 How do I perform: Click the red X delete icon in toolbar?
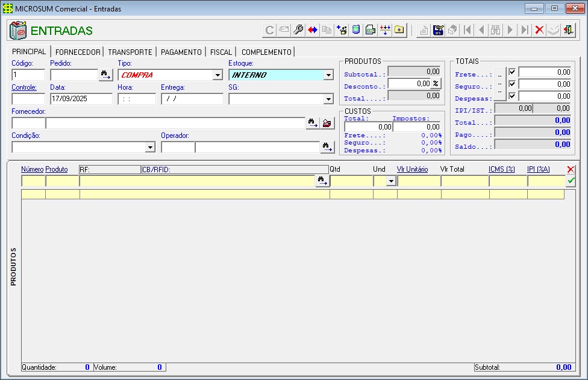click(539, 30)
